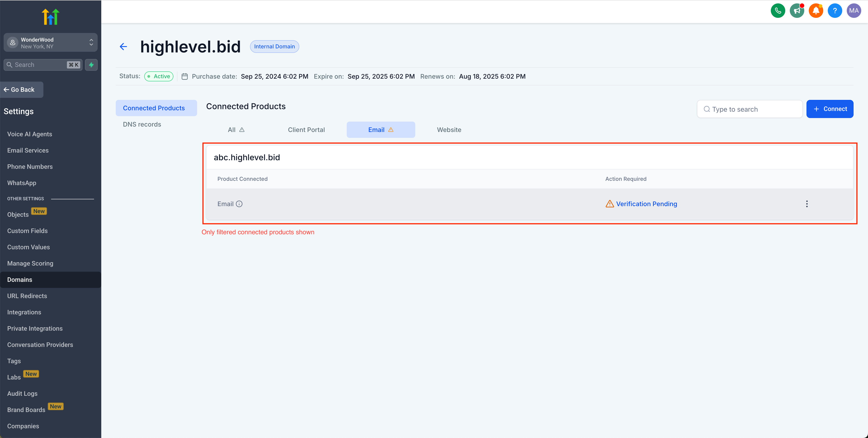Open Conversation Providers settings
Screen dimensions: 868x438
tap(40, 345)
